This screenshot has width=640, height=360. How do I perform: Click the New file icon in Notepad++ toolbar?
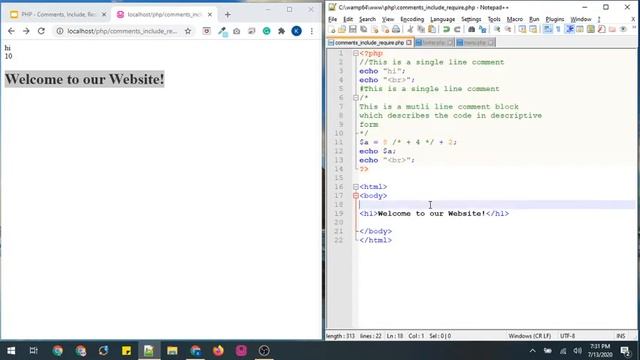pos(331,29)
